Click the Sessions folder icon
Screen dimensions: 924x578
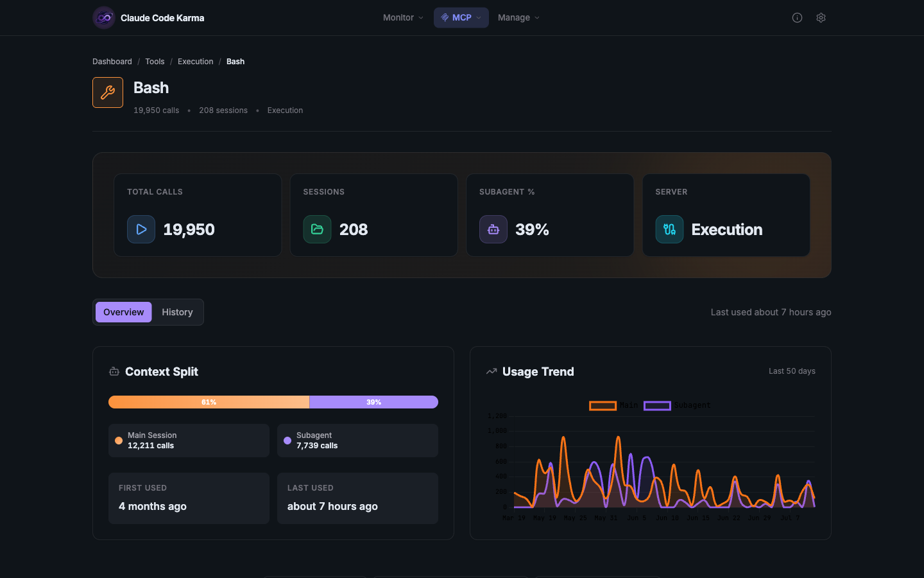(317, 229)
